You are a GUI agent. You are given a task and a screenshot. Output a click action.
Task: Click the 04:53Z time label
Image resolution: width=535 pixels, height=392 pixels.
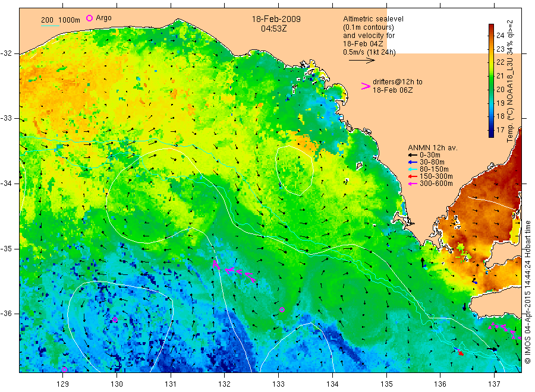(x=274, y=29)
